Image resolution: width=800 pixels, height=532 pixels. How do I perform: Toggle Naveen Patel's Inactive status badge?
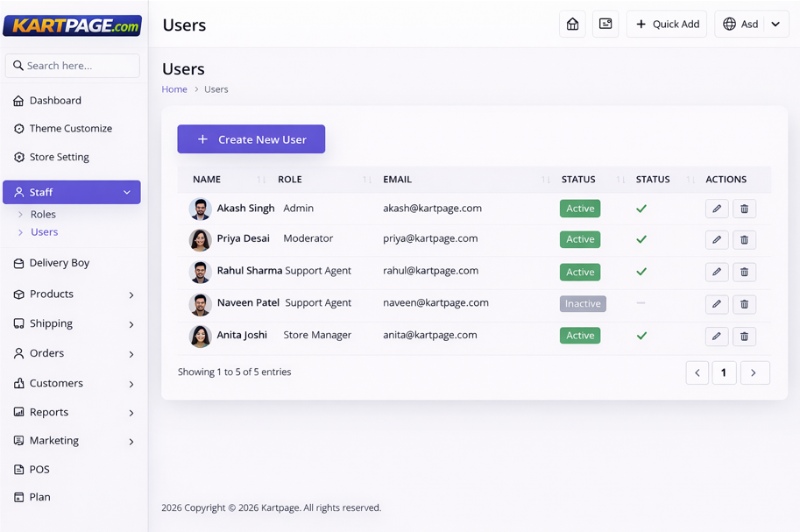[583, 303]
